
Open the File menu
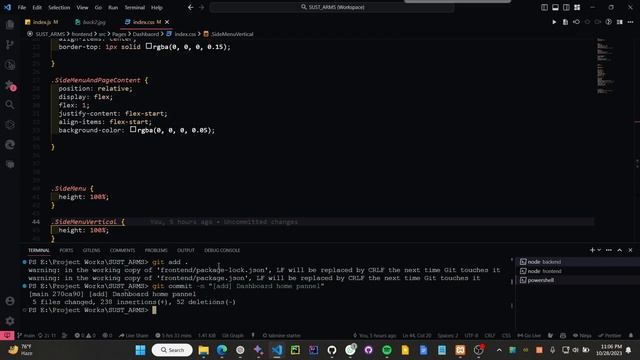[22, 7]
